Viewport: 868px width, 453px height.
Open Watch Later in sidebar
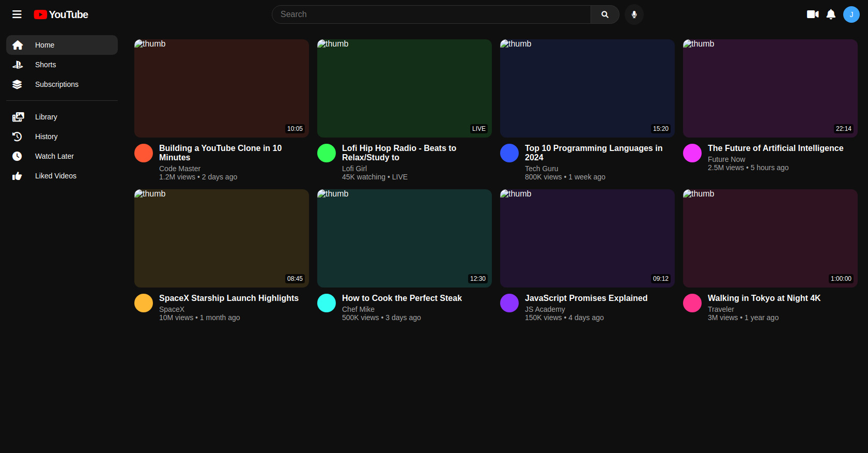coord(62,156)
